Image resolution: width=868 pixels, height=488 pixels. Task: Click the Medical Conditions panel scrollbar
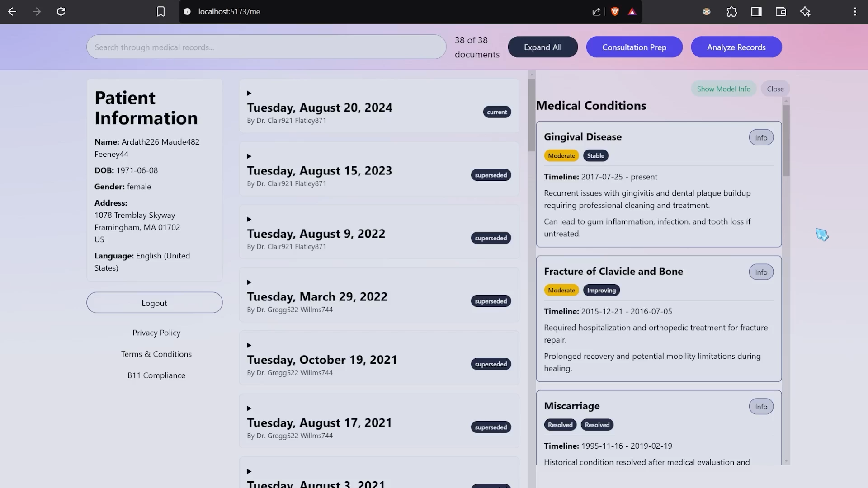786,140
